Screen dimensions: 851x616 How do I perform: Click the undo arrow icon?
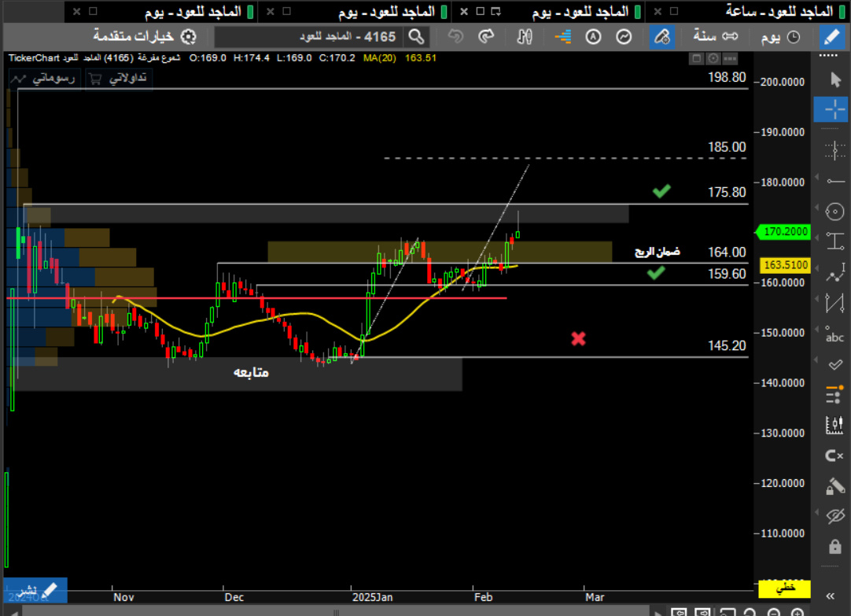(x=455, y=36)
